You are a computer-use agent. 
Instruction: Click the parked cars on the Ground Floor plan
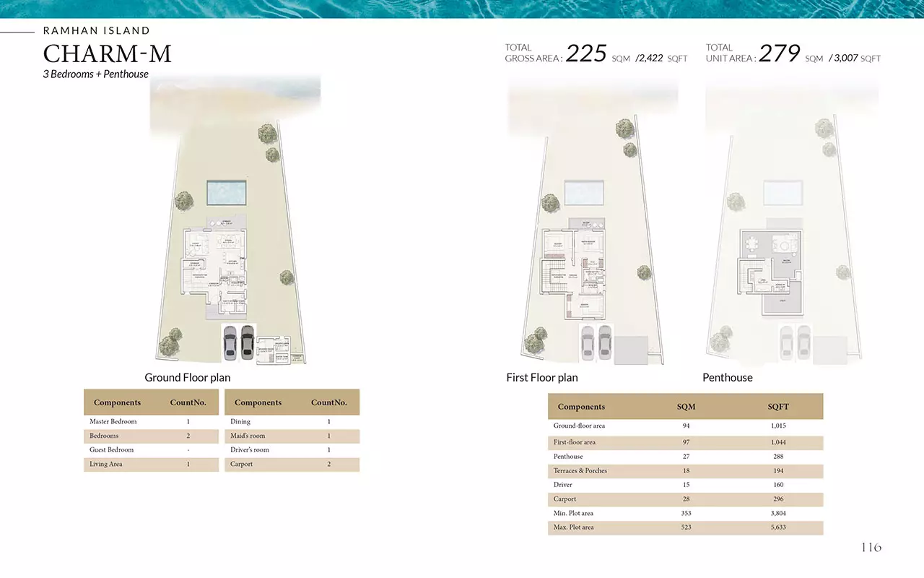pyautogui.click(x=239, y=342)
